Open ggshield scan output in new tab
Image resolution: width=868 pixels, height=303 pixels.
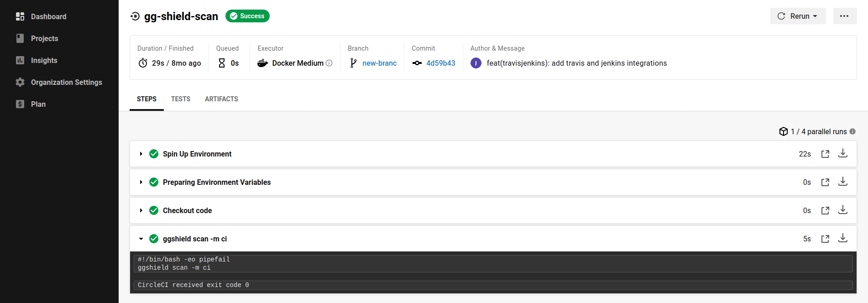825,239
